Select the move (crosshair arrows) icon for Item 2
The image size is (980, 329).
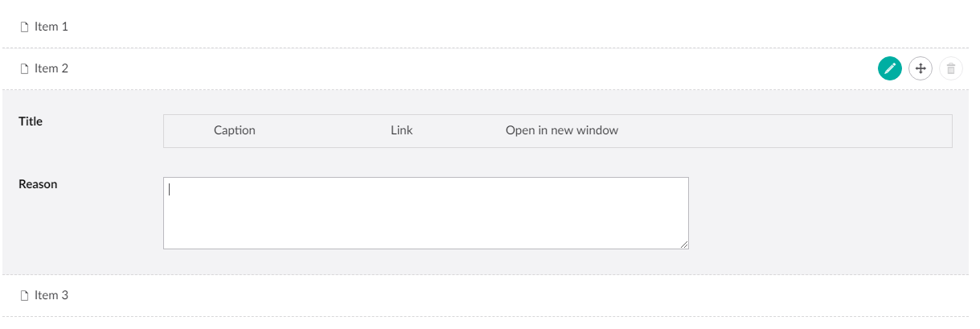[921, 68]
